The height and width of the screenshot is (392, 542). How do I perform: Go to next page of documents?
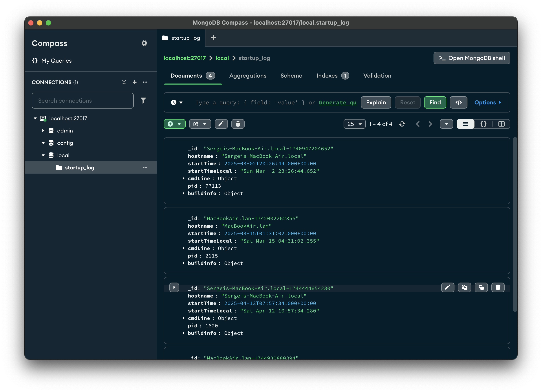(430, 124)
